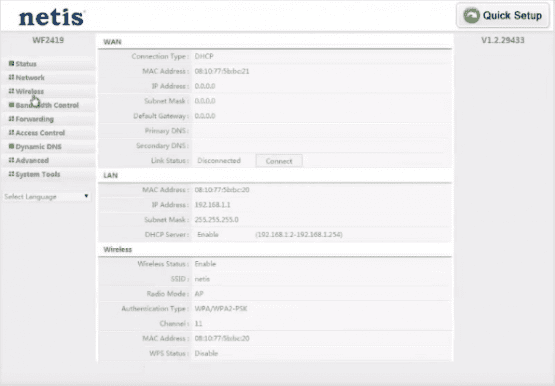Open the Quick Setup wizard
Screen dimensions: 555x386
click(503, 16)
